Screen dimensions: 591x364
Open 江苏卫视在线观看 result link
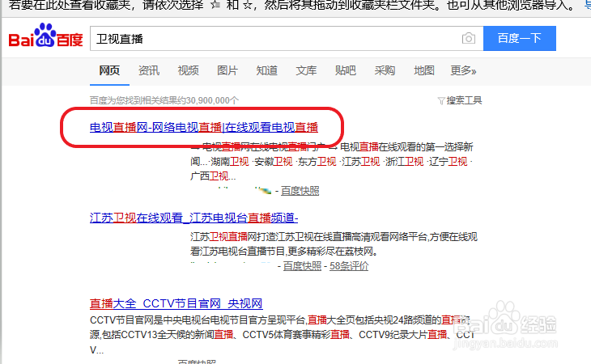point(193,218)
